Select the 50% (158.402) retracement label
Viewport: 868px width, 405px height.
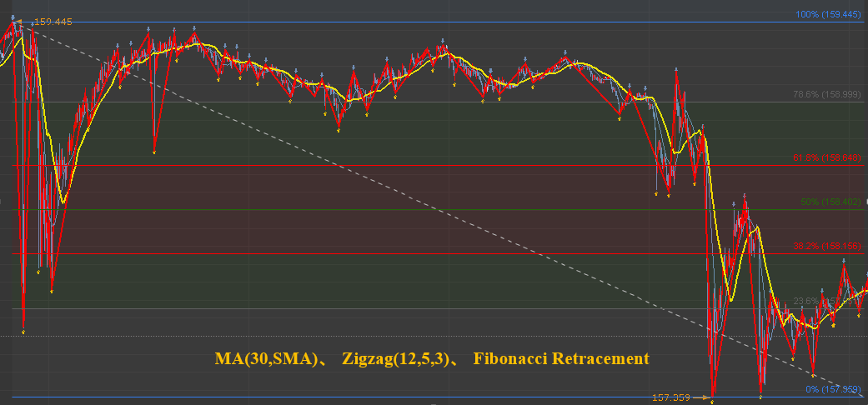tap(831, 202)
